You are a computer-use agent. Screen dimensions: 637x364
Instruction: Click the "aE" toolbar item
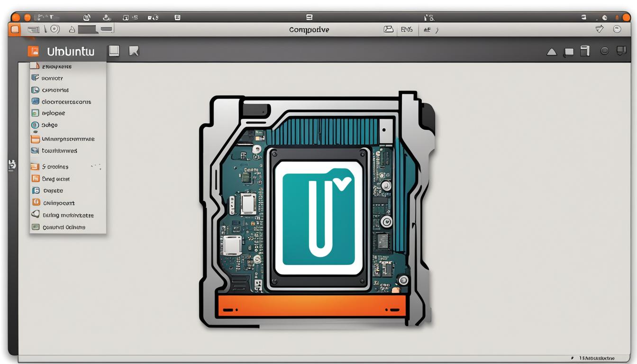tap(427, 29)
